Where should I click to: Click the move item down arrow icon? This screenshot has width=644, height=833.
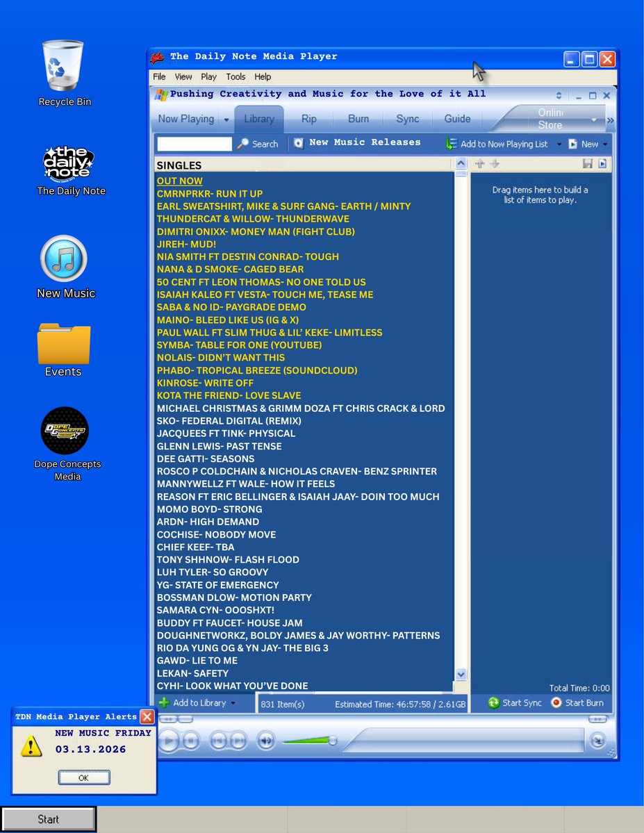pyautogui.click(x=495, y=164)
